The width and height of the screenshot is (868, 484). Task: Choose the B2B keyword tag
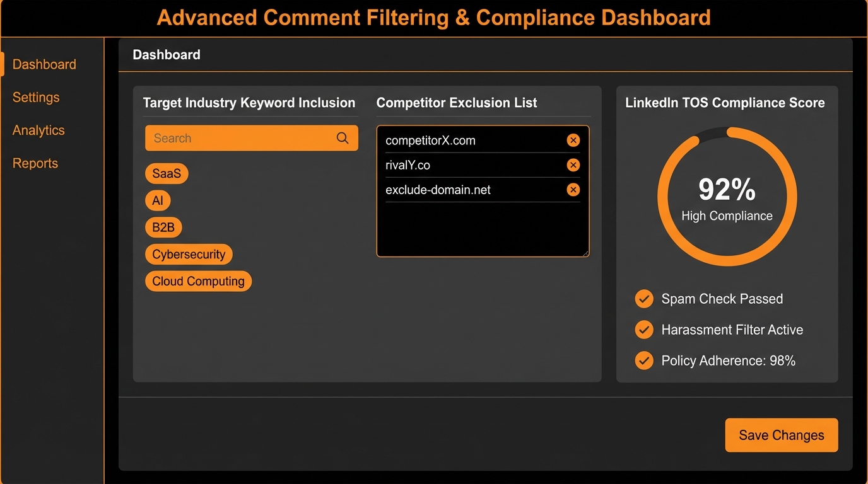pyautogui.click(x=163, y=228)
